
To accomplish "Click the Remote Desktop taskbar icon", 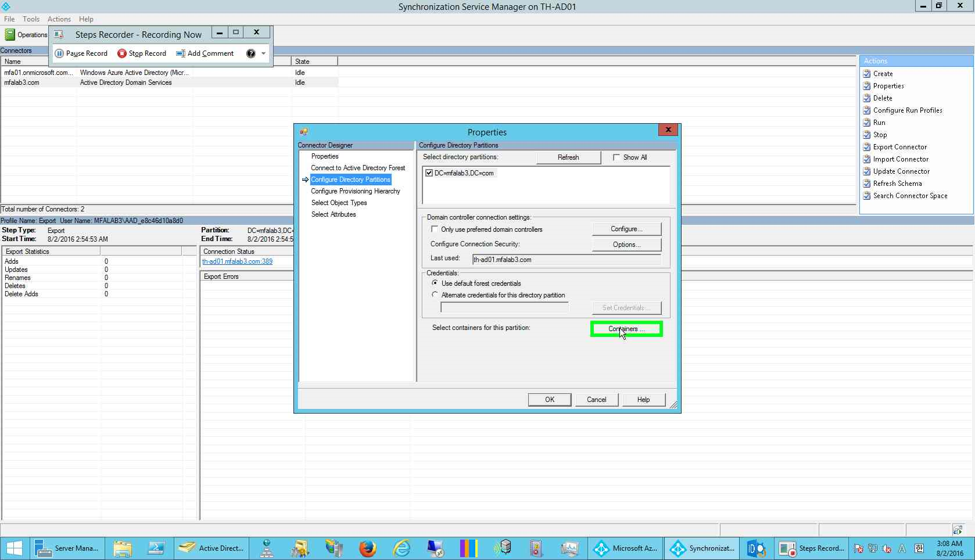I will [435, 548].
